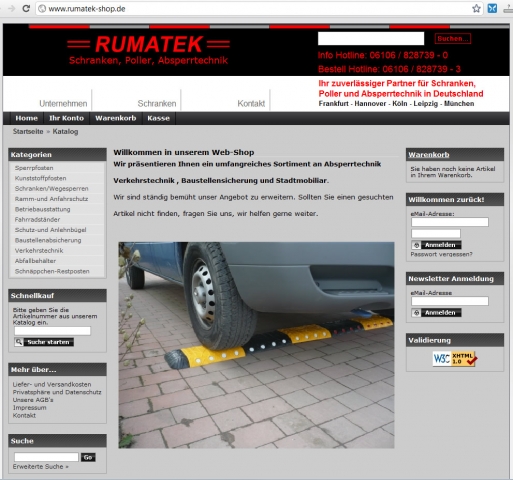This screenshot has width=513, height=480.
Task: Click the RUMATEK logo
Action: (x=149, y=50)
